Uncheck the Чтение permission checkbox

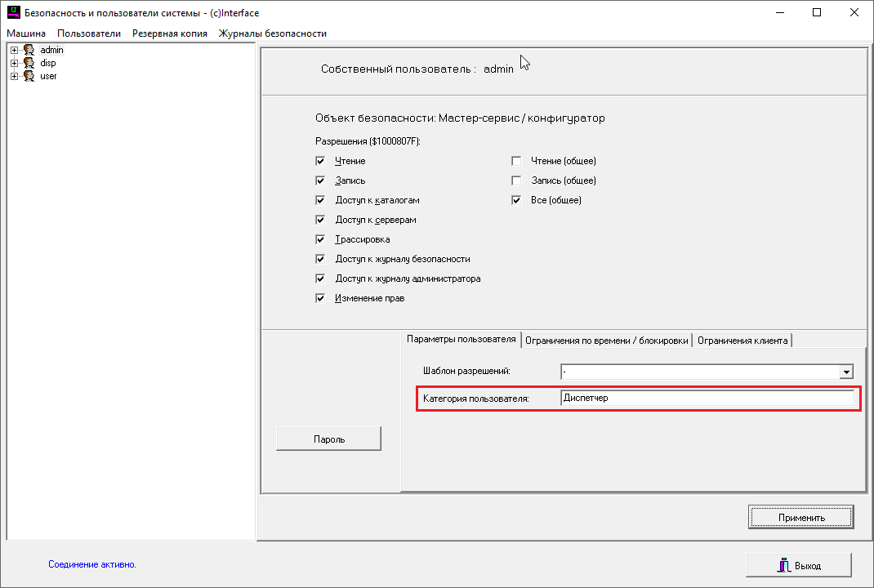click(320, 162)
